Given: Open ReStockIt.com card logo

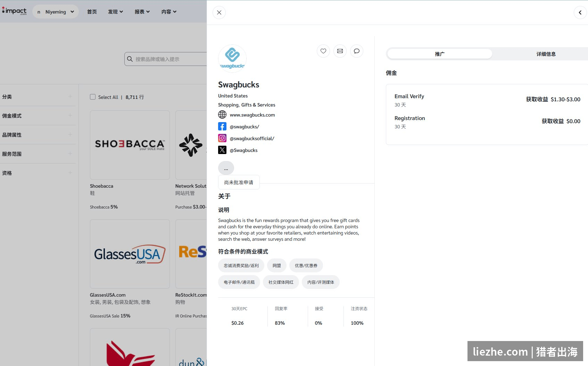Looking at the screenshot, I should tap(191, 254).
